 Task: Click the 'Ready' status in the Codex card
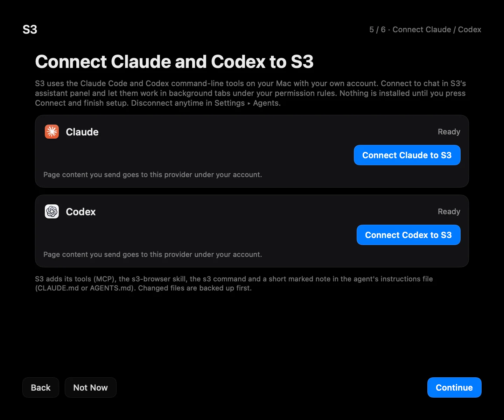coord(449,211)
